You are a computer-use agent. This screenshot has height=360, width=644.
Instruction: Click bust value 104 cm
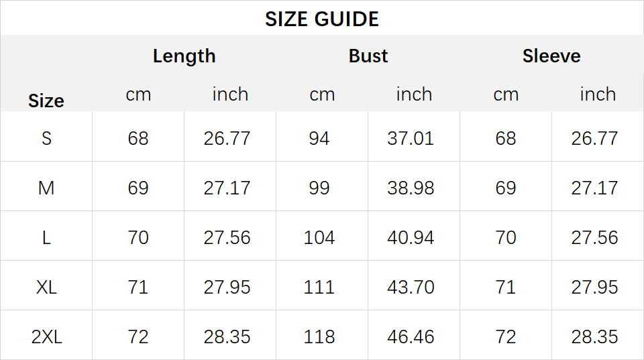[319, 238]
